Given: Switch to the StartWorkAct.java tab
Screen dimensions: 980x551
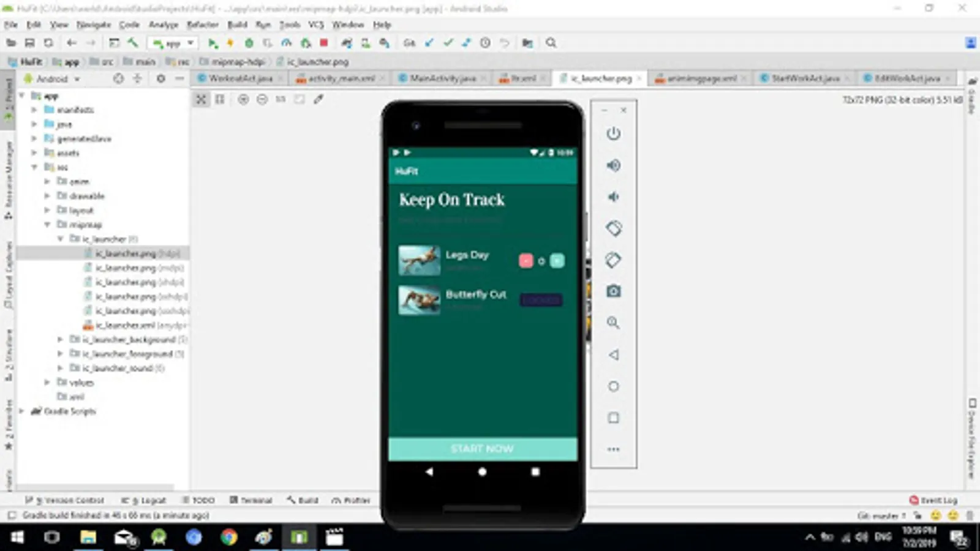Looking at the screenshot, I should click(805, 78).
